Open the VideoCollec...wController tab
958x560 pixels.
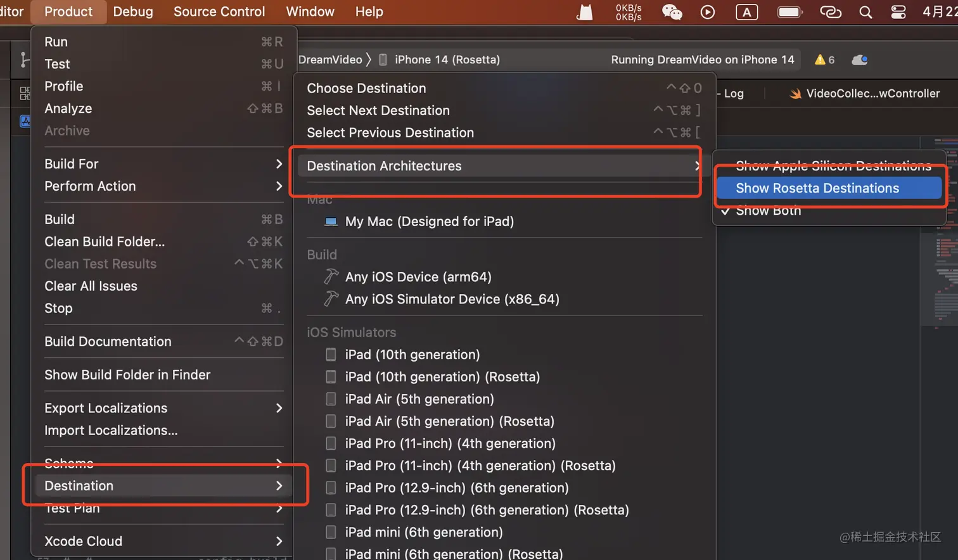pyautogui.click(x=865, y=93)
